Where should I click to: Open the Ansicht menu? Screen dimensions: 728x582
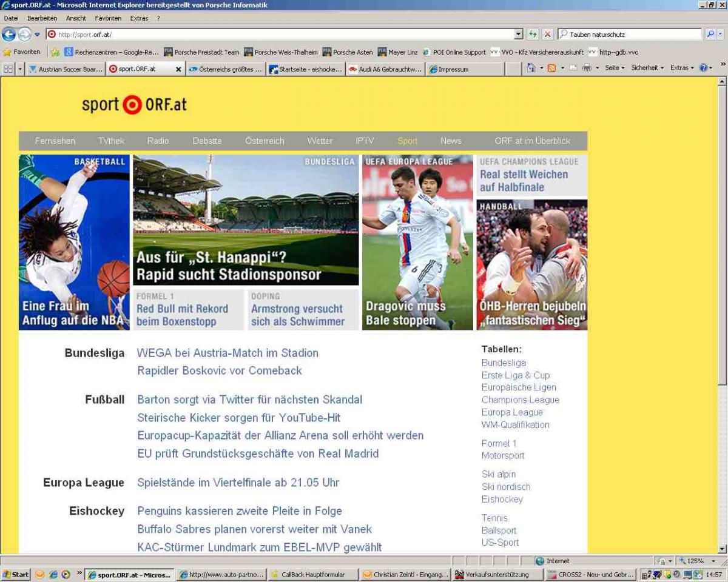pyautogui.click(x=76, y=18)
